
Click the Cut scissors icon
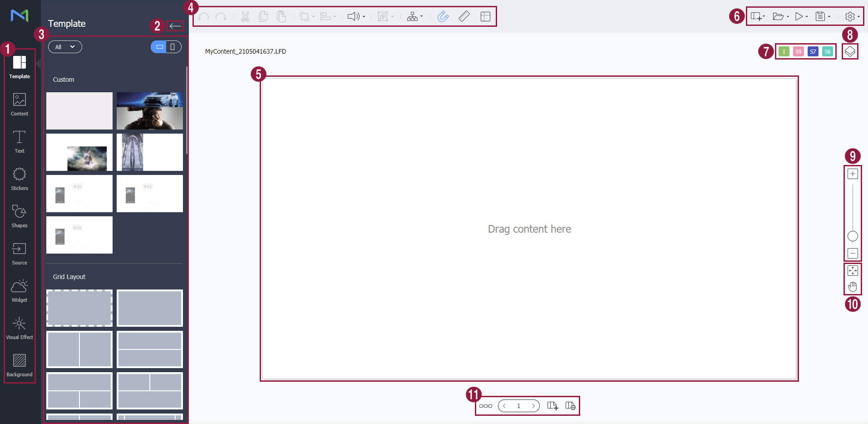(x=245, y=17)
